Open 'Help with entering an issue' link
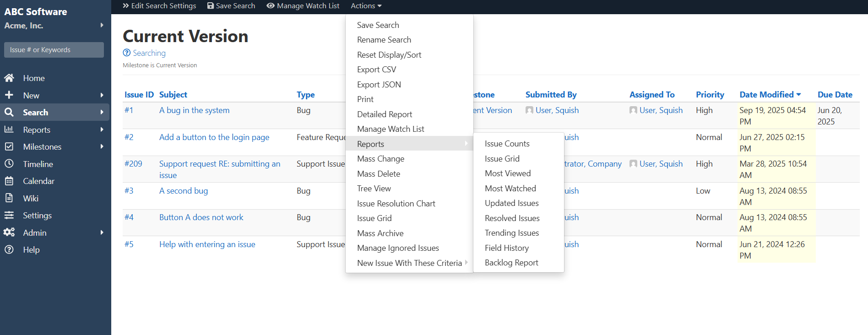The width and height of the screenshot is (868, 335). click(x=207, y=244)
